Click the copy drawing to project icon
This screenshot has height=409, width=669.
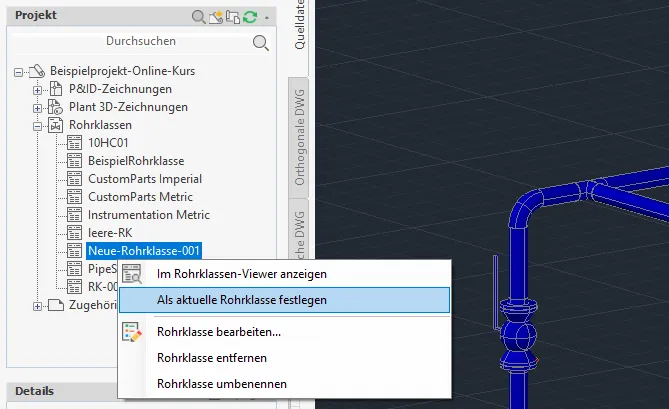point(233,17)
